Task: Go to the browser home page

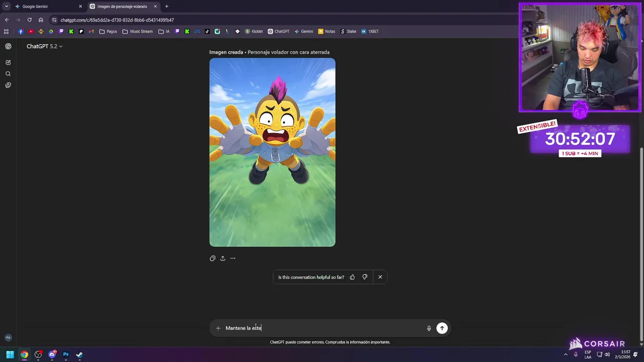Action: (x=41, y=20)
